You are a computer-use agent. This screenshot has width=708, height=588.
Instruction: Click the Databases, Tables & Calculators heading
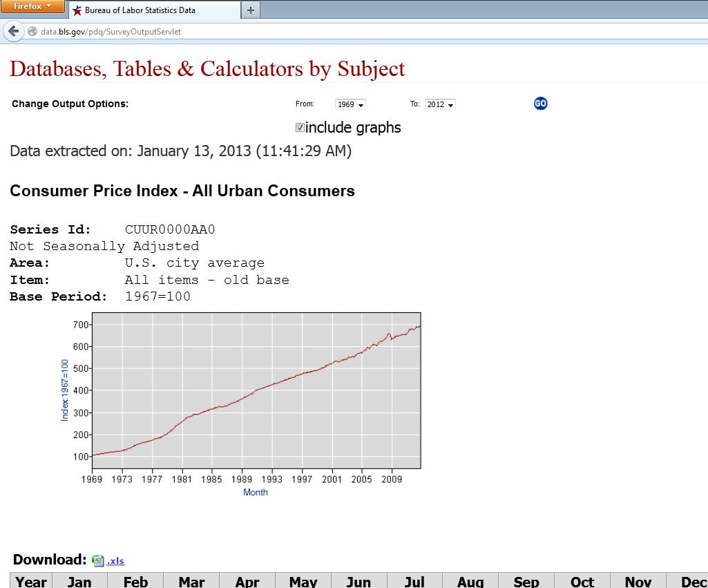click(x=207, y=69)
